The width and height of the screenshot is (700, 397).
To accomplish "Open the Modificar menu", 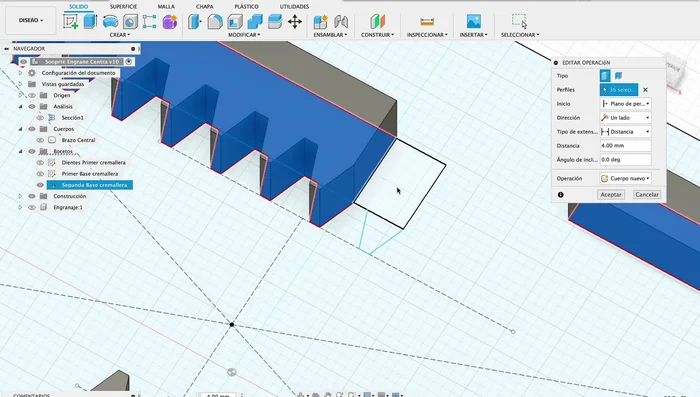I will coord(244,35).
